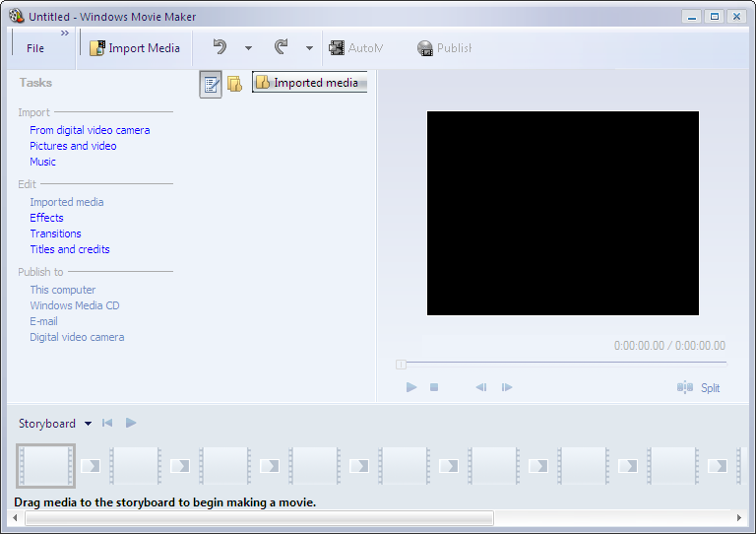Open the Undo history dropdown arrow
The height and width of the screenshot is (534, 756).
(248, 48)
